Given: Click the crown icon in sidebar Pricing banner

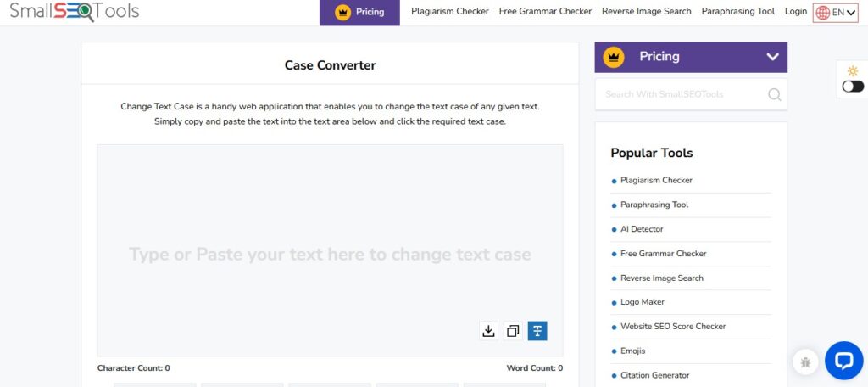Looking at the screenshot, I should click(614, 57).
